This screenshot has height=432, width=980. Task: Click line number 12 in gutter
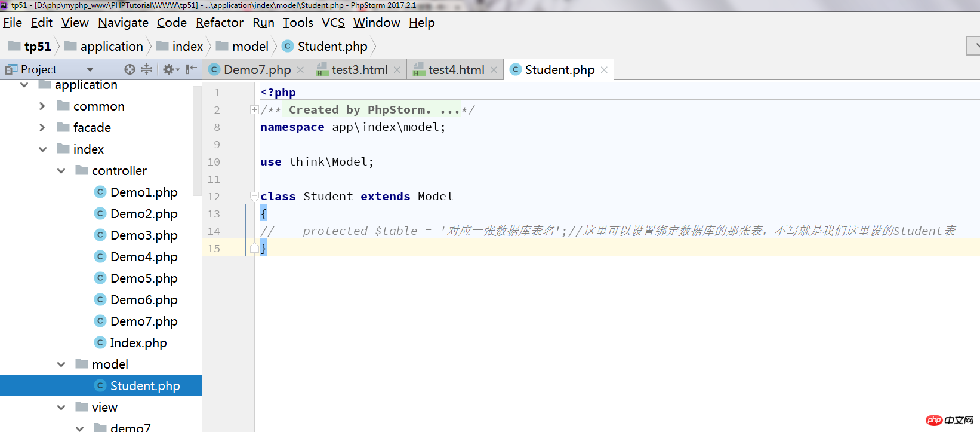tap(214, 196)
